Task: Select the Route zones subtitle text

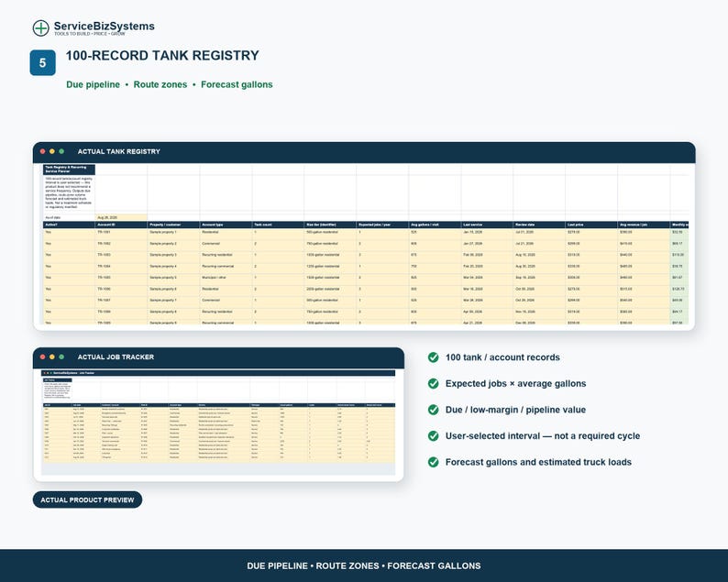Action: coord(160,84)
